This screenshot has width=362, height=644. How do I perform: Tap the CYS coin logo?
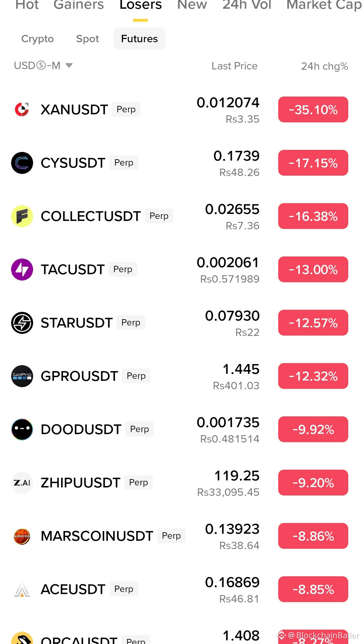pyautogui.click(x=22, y=163)
